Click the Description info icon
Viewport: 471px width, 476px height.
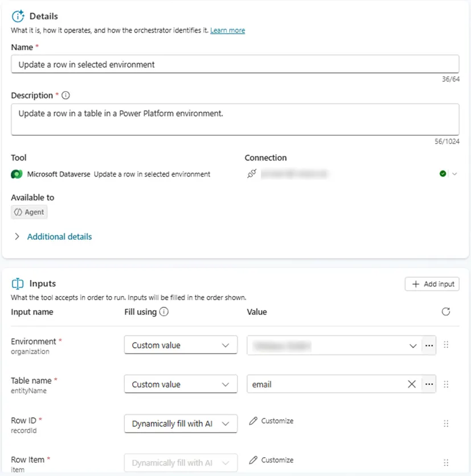(65, 96)
